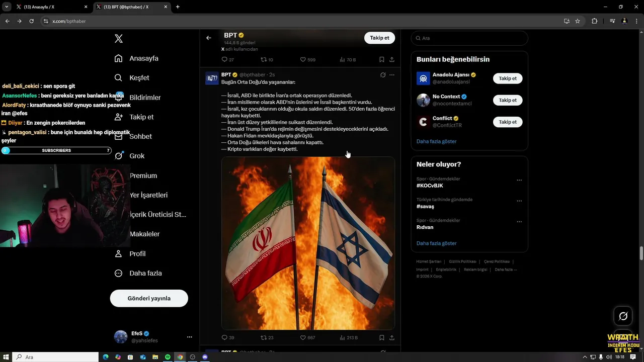The image size is (644, 362).
Task: Open Spotify from taskbar
Action: coord(168,357)
